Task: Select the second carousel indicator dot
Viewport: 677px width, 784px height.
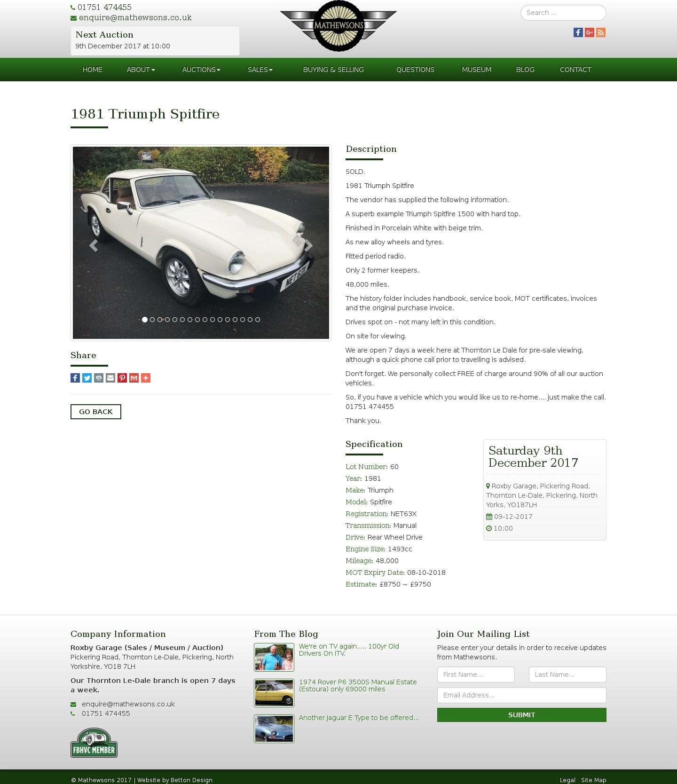Action: 152,320
